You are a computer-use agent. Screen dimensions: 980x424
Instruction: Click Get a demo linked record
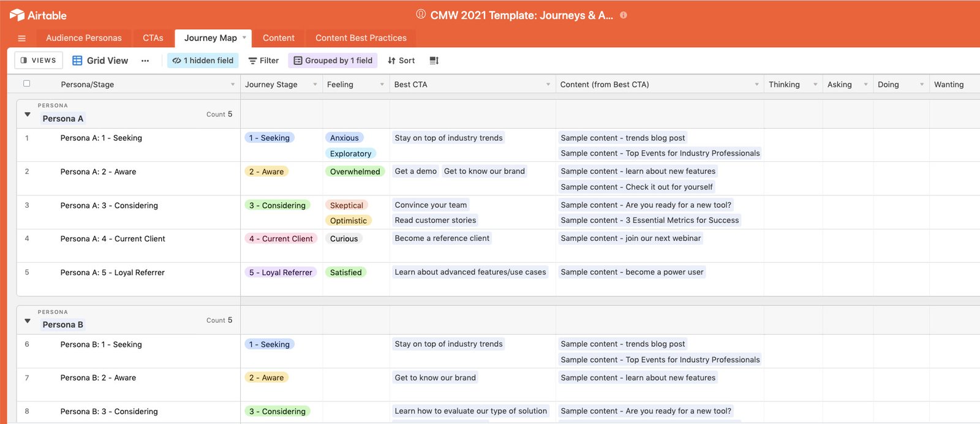click(x=416, y=171)
